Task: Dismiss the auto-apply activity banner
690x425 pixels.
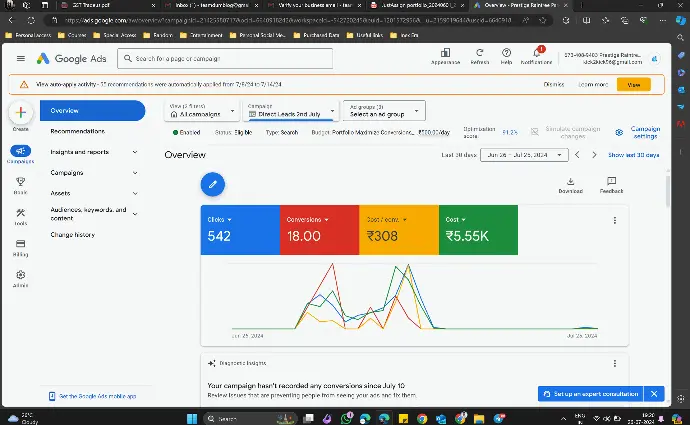Action: (554, 84)
